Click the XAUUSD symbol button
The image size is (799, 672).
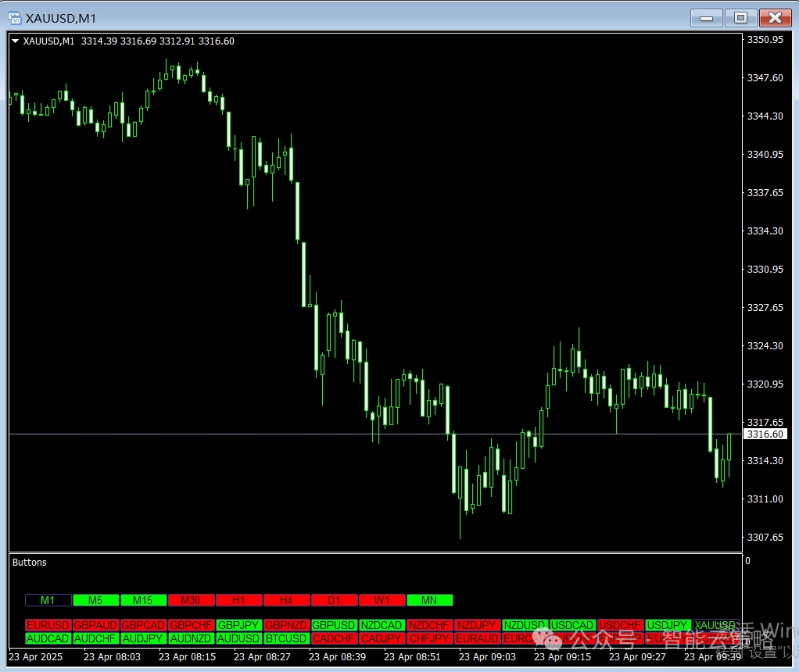tap(716, 625)
